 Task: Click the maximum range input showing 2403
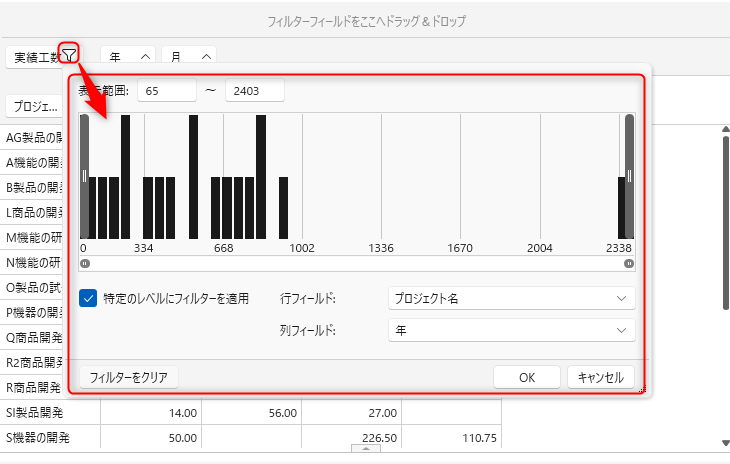[255, 90]
